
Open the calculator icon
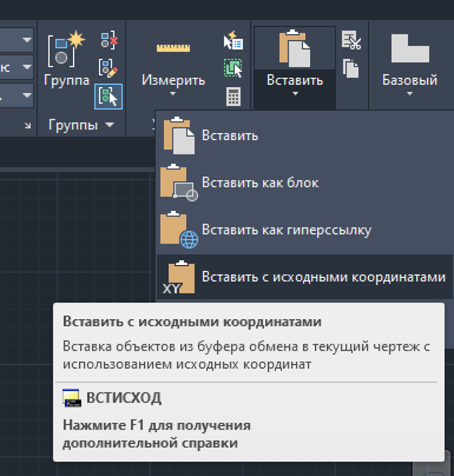point(233,97)
